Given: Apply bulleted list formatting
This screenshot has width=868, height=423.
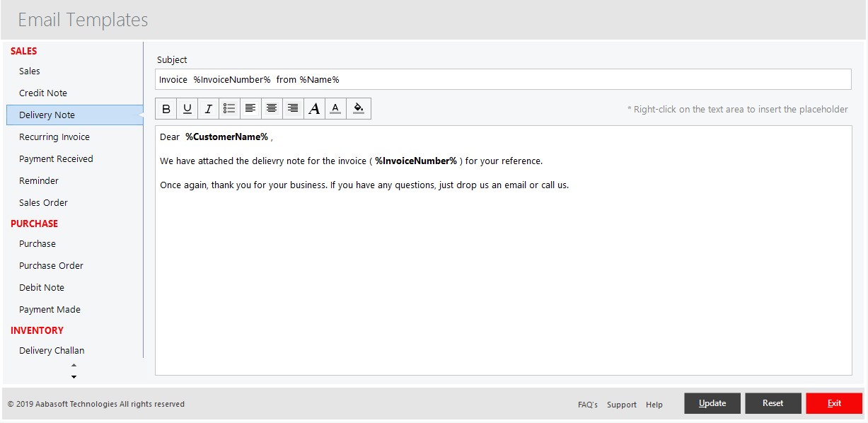Looking at the screenshot, I should pos(229,108).
